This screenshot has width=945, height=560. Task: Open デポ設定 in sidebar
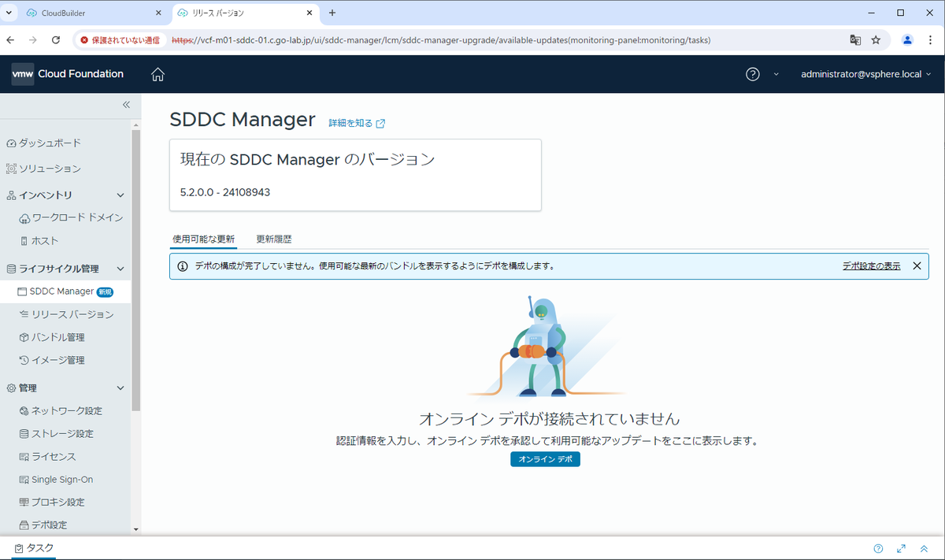pyautogui.click(x=43, y=525)
